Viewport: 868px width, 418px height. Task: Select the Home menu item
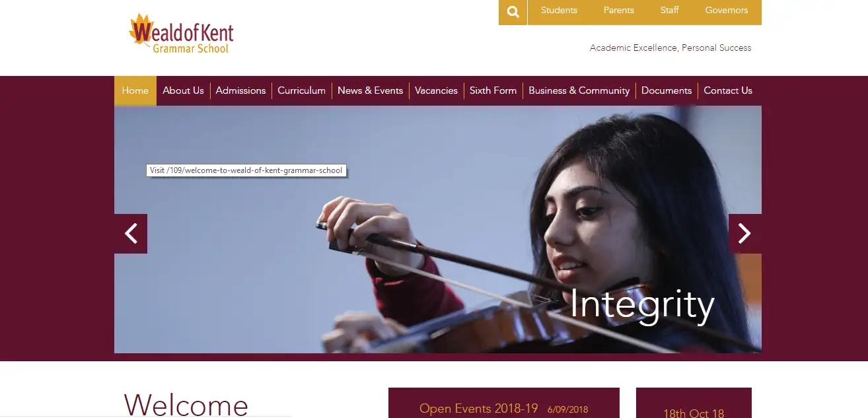[x=135, y=90]
